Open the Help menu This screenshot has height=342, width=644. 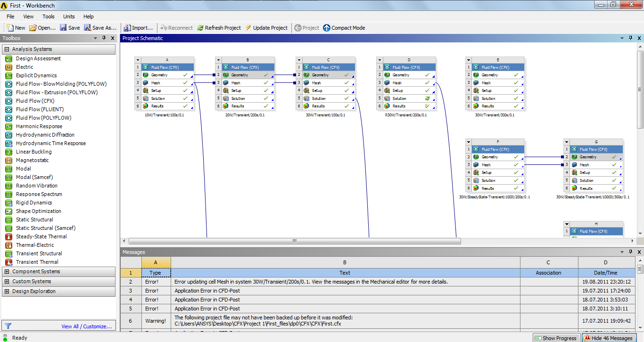click(x=88, y=16)
